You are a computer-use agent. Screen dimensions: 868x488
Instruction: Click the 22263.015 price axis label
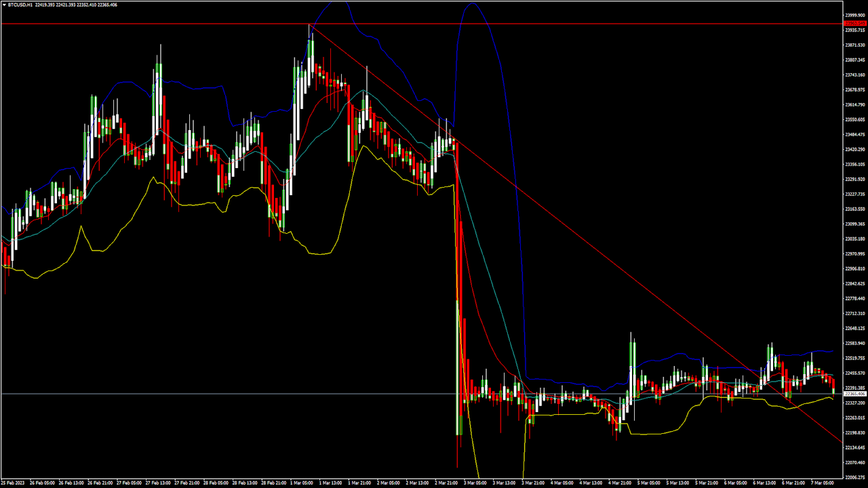coord(854,418)
